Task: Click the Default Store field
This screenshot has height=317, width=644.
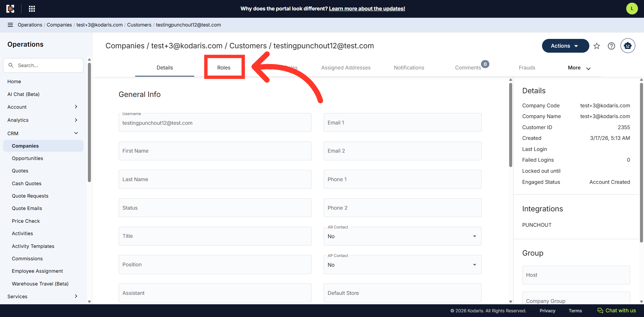Action: (x=402, y=293)
